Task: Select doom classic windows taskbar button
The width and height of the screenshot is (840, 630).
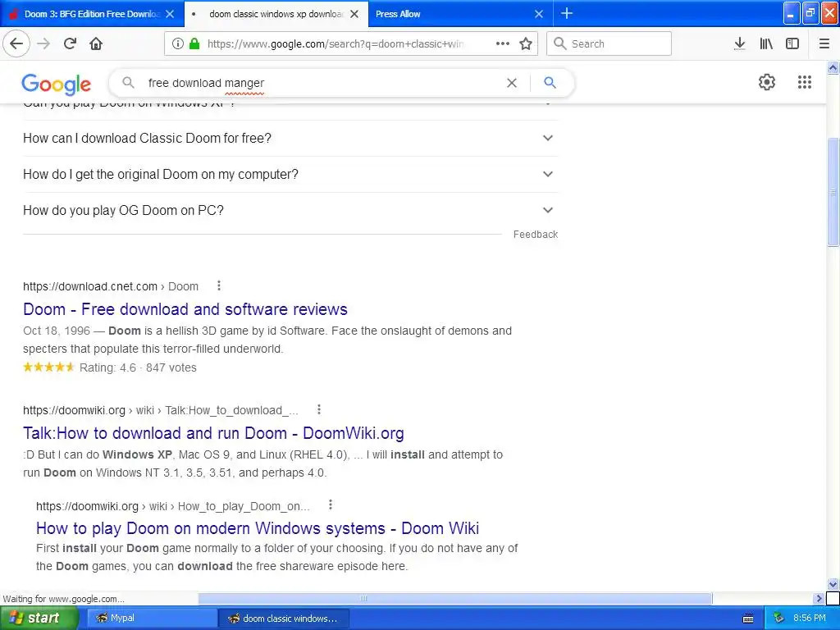Action: (284, 618)
